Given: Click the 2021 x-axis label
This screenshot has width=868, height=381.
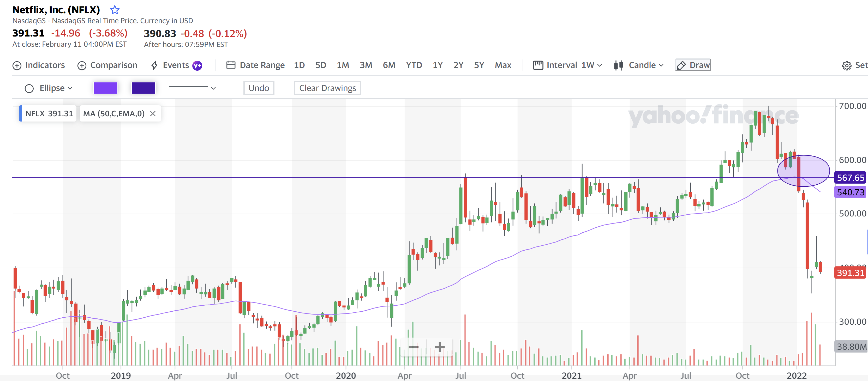Looking at the screenshot, I should [x=571, y=375].
